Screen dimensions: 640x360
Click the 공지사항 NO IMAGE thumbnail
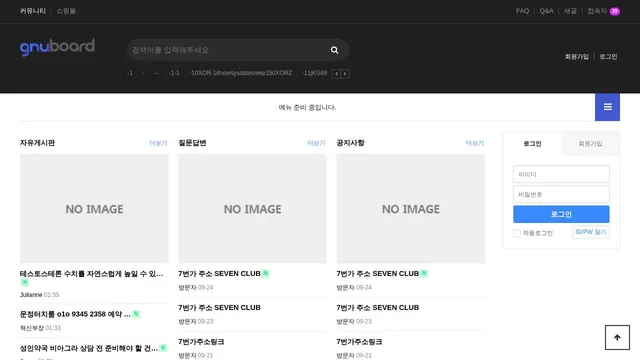tap(411, 209)
